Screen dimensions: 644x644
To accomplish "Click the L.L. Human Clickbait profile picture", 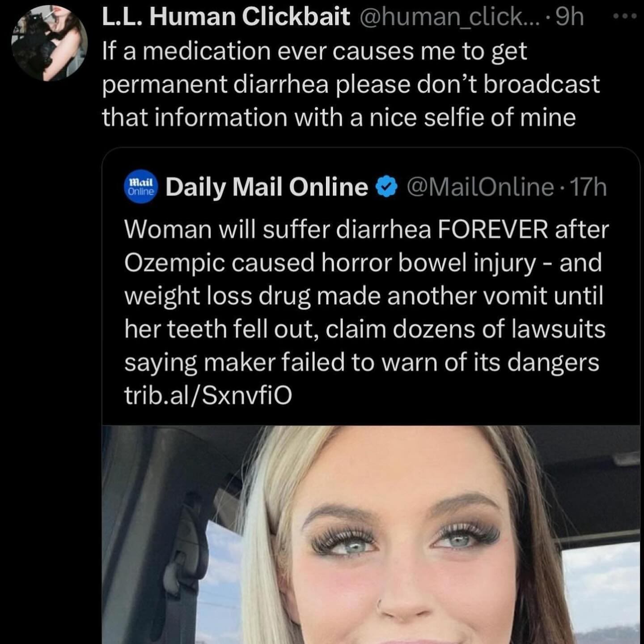I will point(50,43).
